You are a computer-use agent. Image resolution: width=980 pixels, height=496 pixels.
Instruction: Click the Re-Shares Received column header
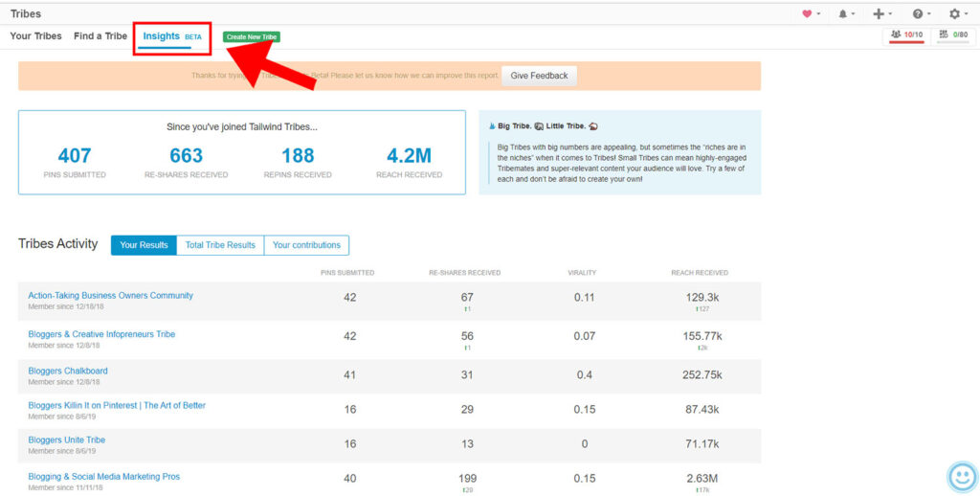464,273
